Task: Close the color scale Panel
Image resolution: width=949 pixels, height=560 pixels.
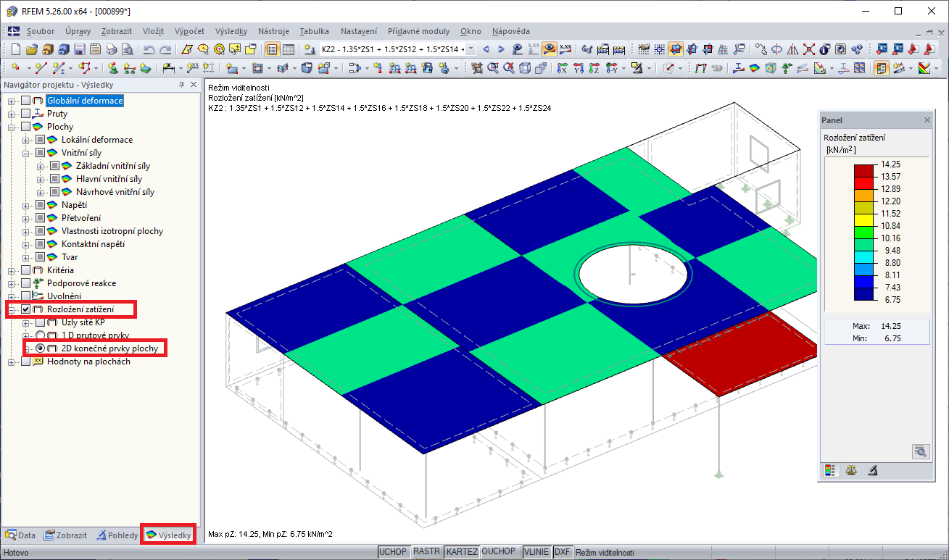Action: [927, 120]
